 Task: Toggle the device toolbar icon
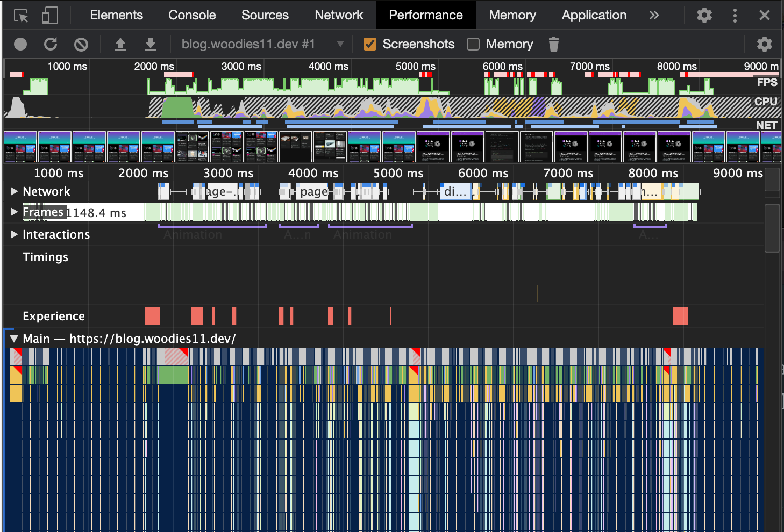pyautogui.click(x=49, y=15)
